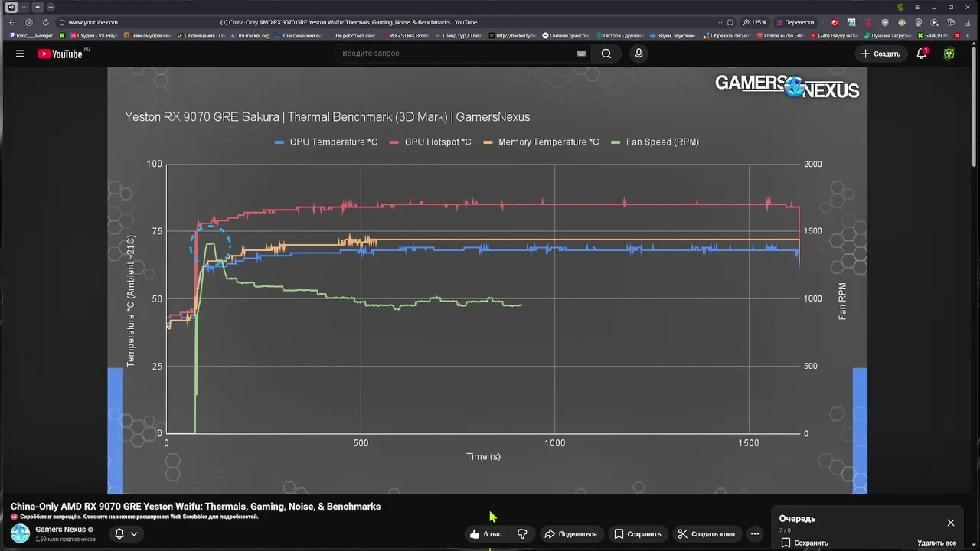The image size is (980, 551).
Task: Open Обрезать песню bookmark
Action: pos(727,35)
